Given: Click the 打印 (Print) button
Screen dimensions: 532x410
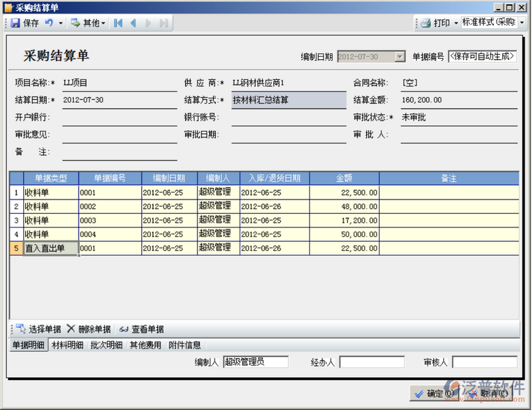Looking at the screenshot, I should pos(436,23).
